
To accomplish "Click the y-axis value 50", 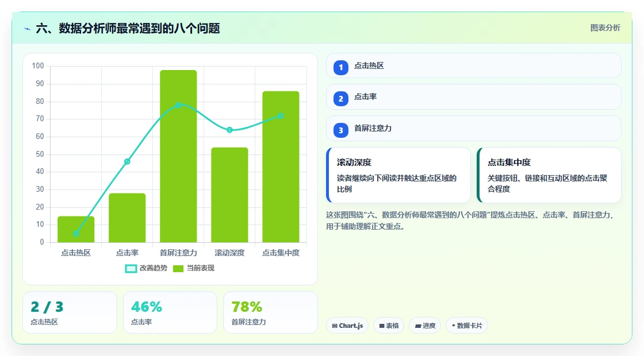I will pos(40,154).
